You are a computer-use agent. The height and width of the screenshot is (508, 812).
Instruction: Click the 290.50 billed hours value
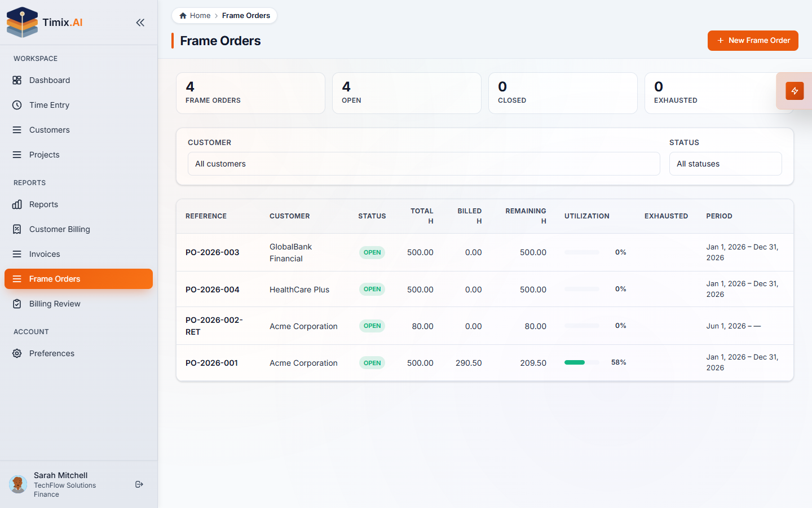[469, 363]
